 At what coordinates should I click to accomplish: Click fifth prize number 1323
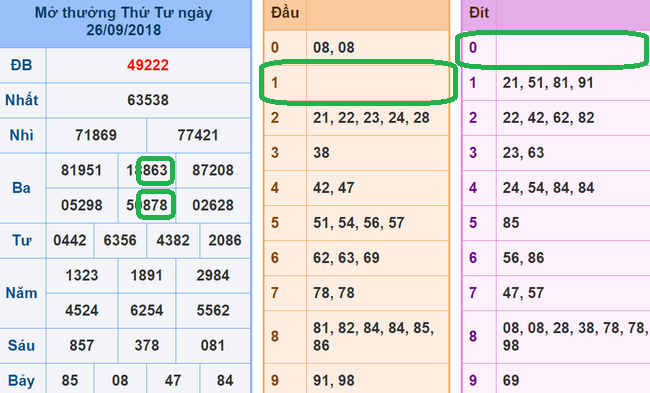(82, 275)
